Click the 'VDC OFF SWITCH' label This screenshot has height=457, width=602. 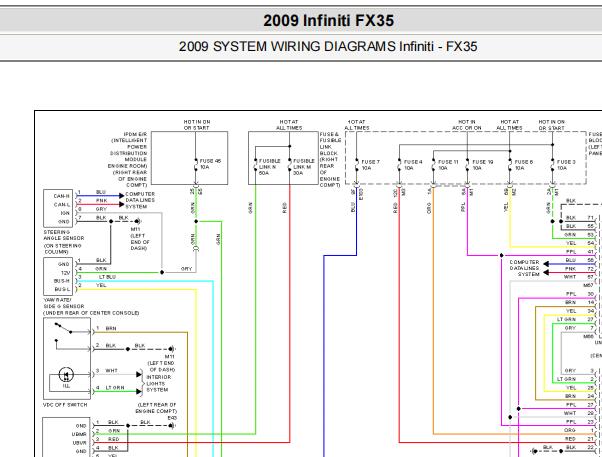pyautogui.click(x=65, y=405)
